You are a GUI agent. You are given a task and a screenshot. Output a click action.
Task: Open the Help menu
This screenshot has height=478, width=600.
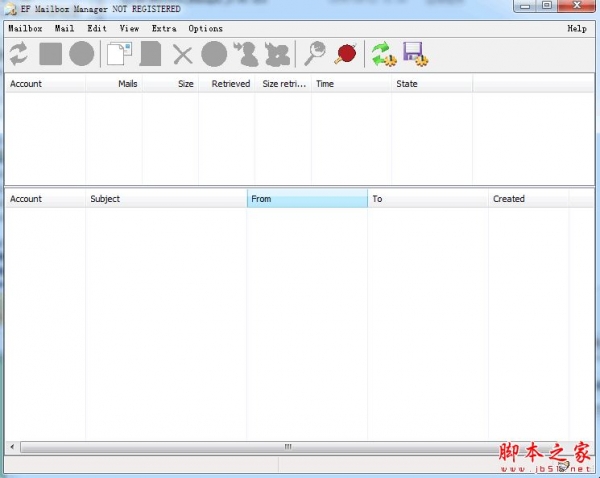[x=577, y=29]
